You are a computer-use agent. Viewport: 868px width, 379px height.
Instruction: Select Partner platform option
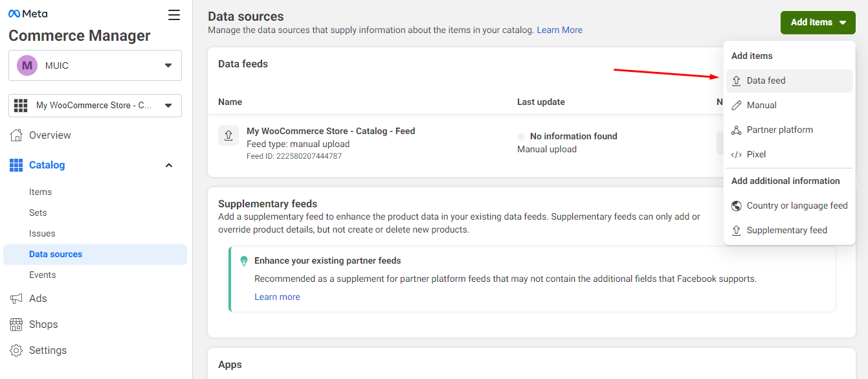789,130
